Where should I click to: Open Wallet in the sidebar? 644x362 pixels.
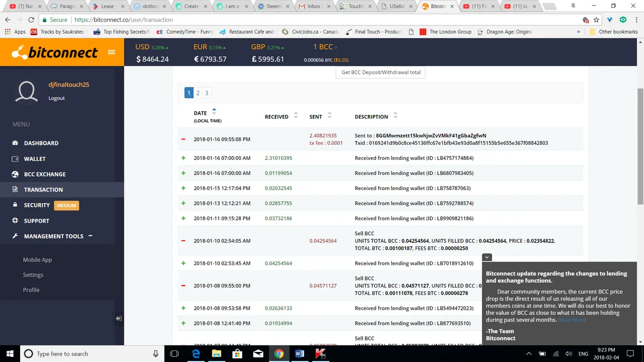coord(35,158)
